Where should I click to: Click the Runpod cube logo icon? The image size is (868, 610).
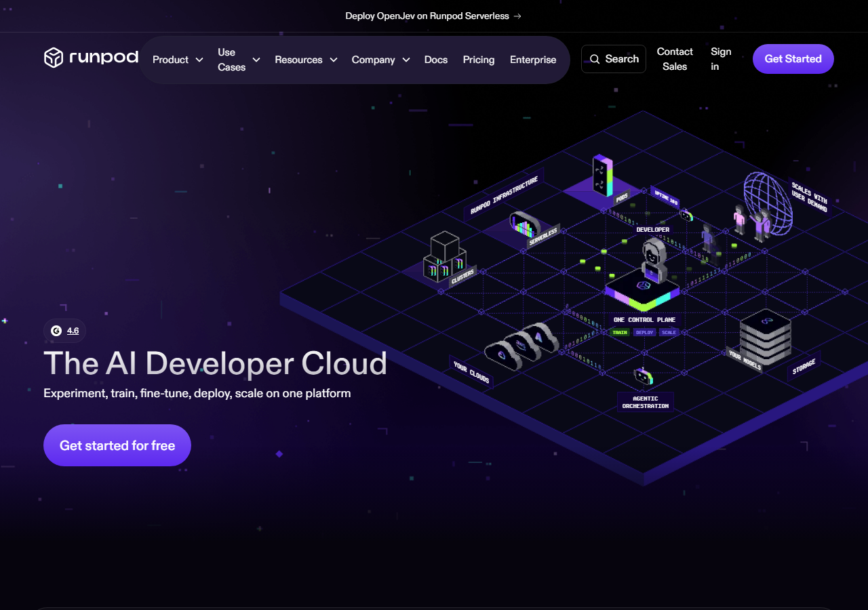[x=54, y=58]
